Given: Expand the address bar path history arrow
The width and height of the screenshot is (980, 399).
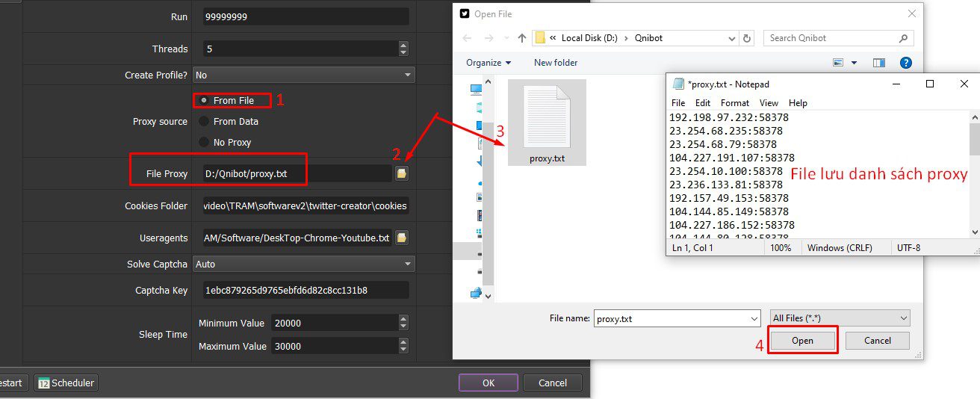Looking at the screenshot, I should (x=731, y=38).
